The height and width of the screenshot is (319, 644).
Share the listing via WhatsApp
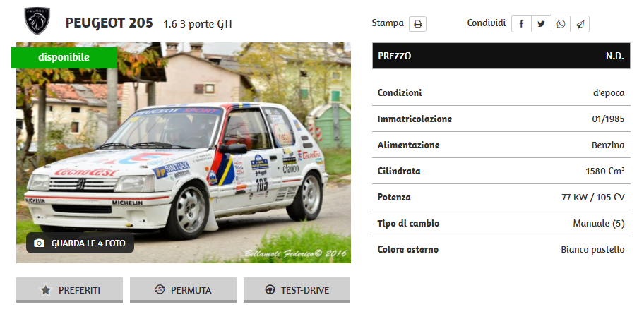click(561, 24)
